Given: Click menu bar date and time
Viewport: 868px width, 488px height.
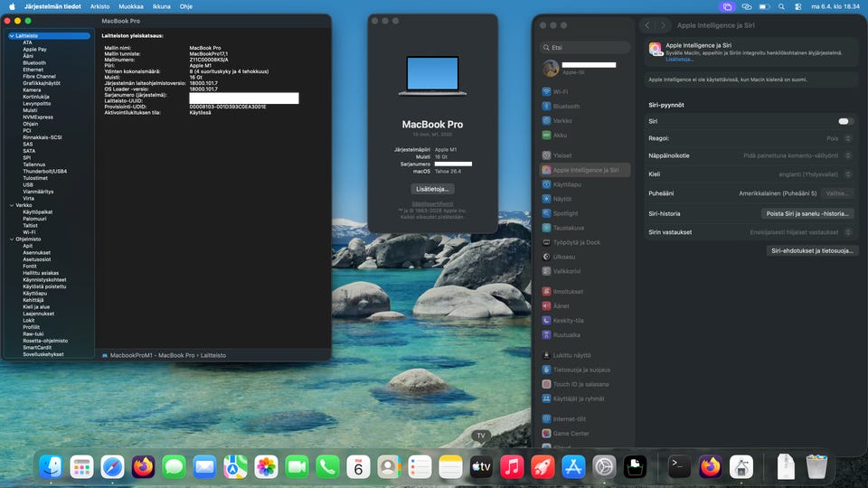Looking at the screenshot, I should click(x=835, y=6).
